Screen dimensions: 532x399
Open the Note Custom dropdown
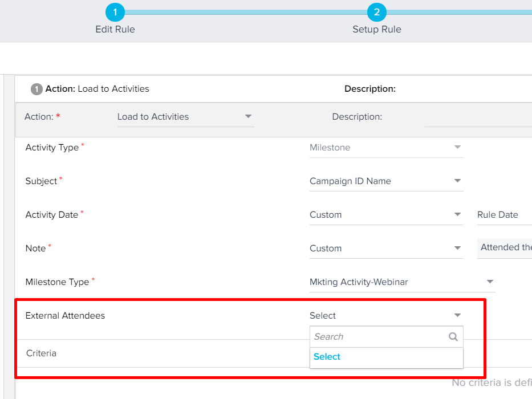point(386,249)
